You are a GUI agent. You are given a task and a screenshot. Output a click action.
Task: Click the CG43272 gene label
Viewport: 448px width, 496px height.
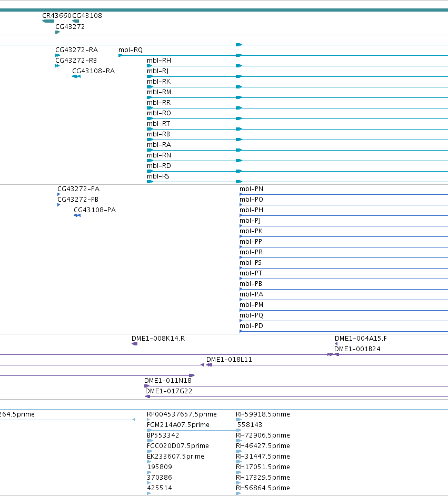[x=70, y=26]
